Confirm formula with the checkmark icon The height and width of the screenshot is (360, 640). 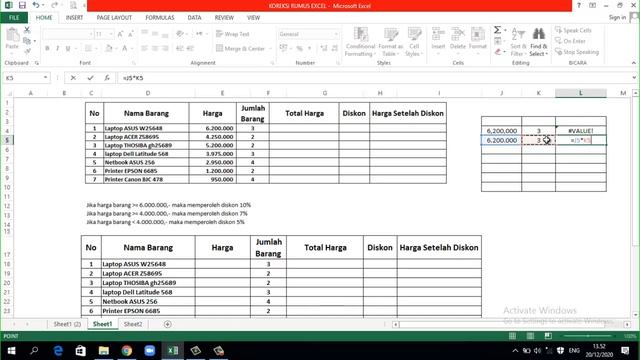click(x=90, y=78)
